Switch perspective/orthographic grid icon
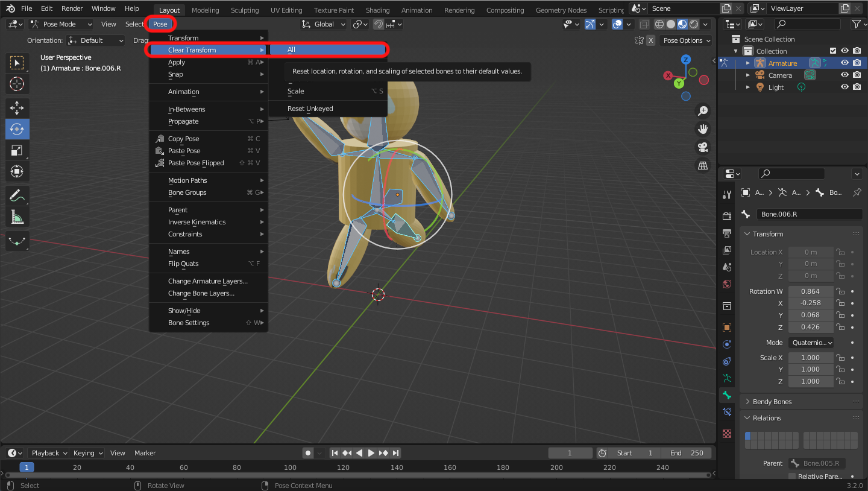868x491 pixels. click(x=703, y=165)
